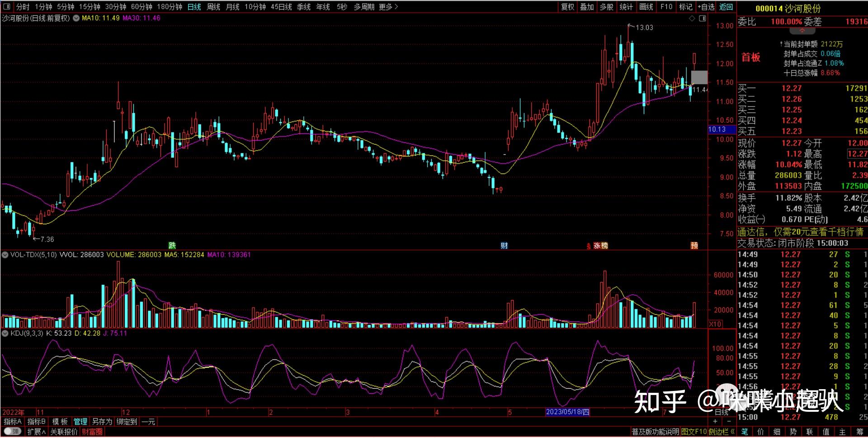Click the 涨榜 marker on chart
Image resolution: width=868 pixels, height=438 pixels.
click(x=600, y=245)
